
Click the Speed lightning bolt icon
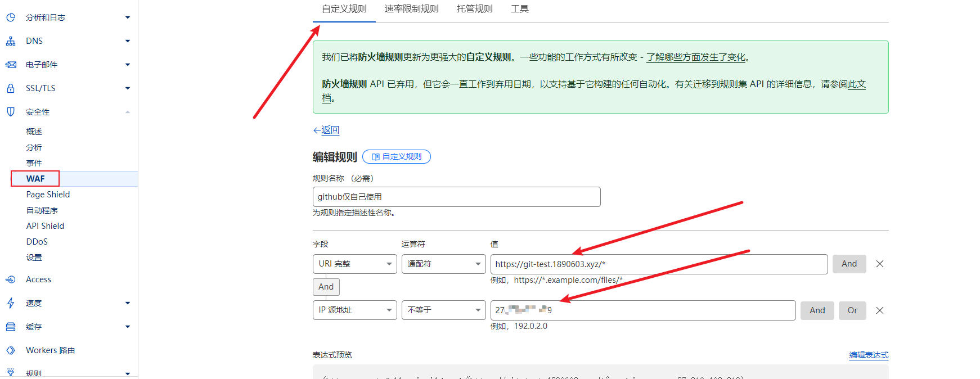[11, 303]
